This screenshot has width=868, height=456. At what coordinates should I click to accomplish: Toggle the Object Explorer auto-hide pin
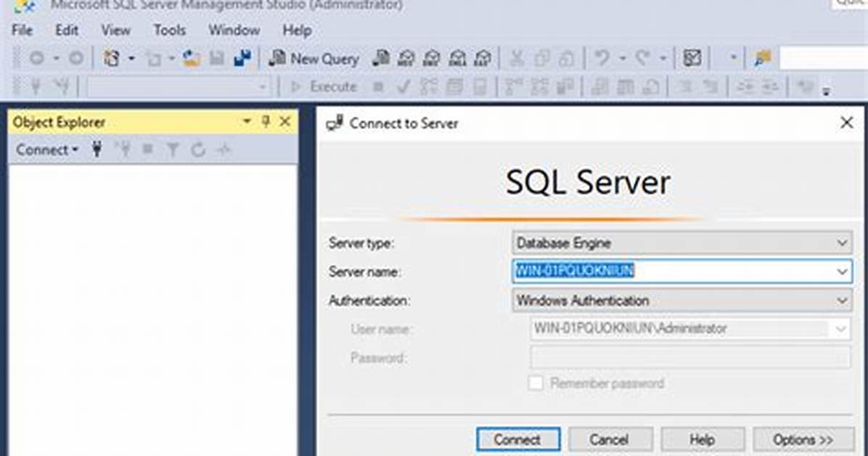266,121
